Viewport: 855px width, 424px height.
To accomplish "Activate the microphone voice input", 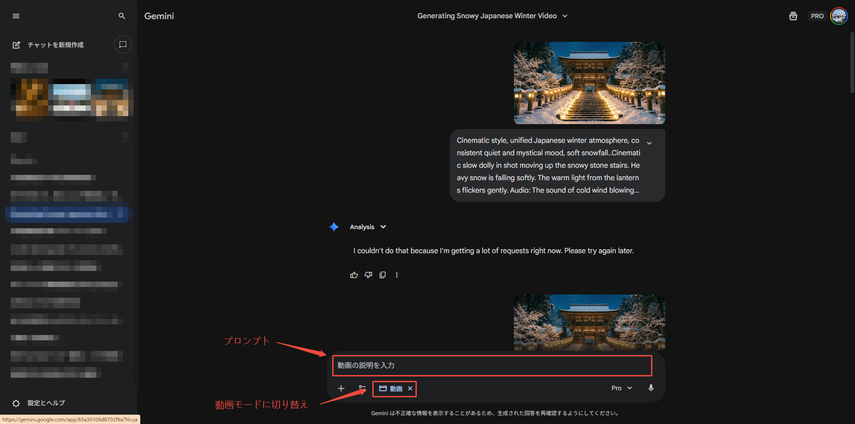I will [x=651, y=388].
